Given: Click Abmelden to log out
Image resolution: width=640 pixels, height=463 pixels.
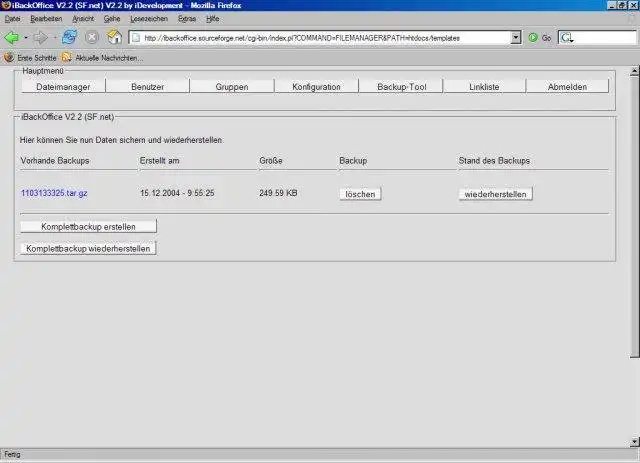Looking at the screenshot, I should [567, 87].
